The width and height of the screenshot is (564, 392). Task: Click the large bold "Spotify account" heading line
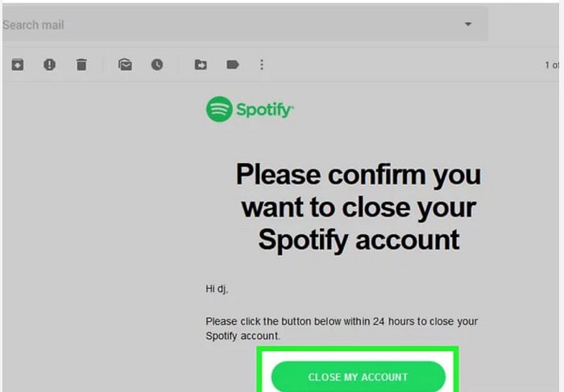[359, 239]
